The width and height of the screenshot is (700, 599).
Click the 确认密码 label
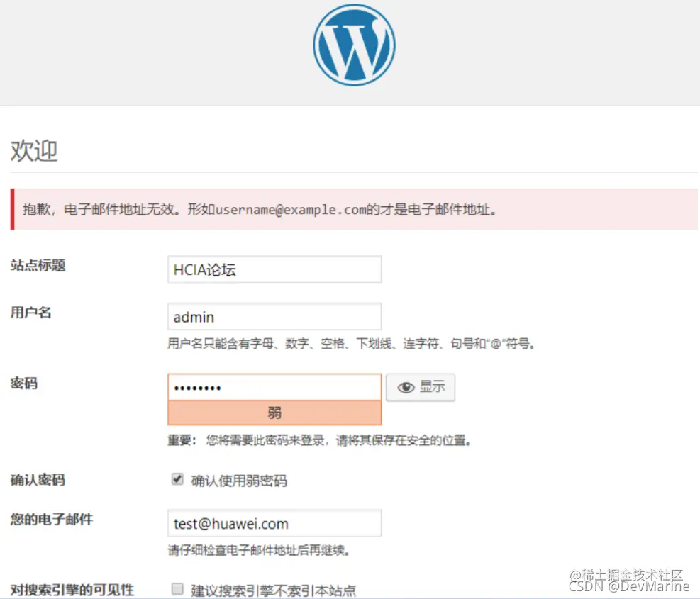[38, 480]
